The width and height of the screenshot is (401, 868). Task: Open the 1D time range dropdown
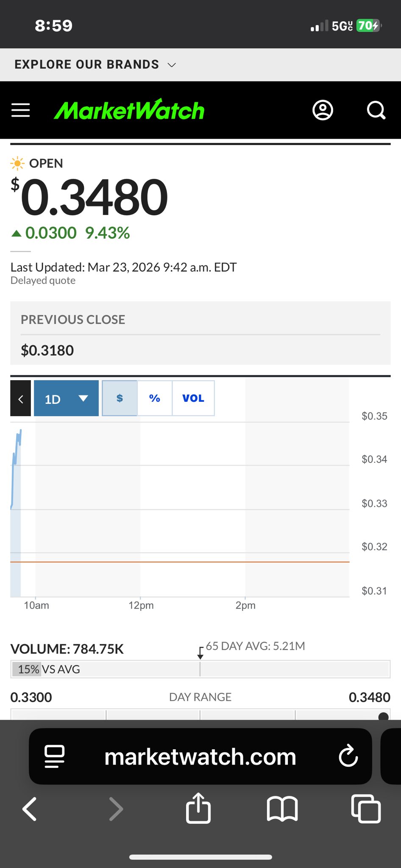[66, 398]
